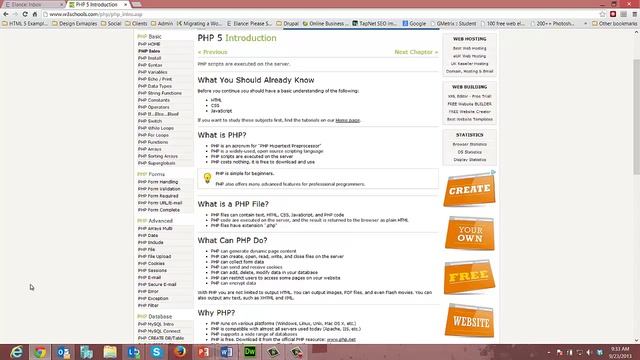This screenshot has width=640, height=360.
Task: Follow the Home page link in text
Action: (x=347, y=120)
